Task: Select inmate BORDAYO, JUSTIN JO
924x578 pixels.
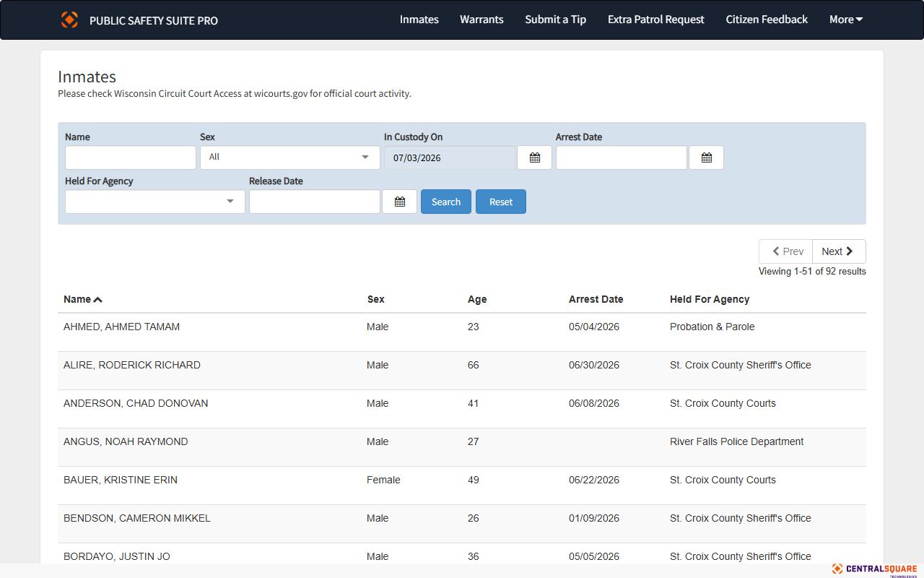Action: [x=117, y=556]
